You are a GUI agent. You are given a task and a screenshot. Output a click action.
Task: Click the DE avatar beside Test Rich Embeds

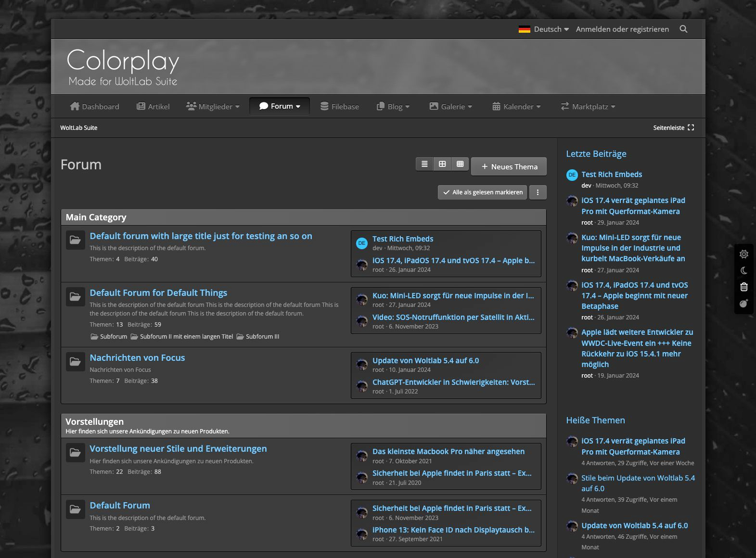click(361, 243)
